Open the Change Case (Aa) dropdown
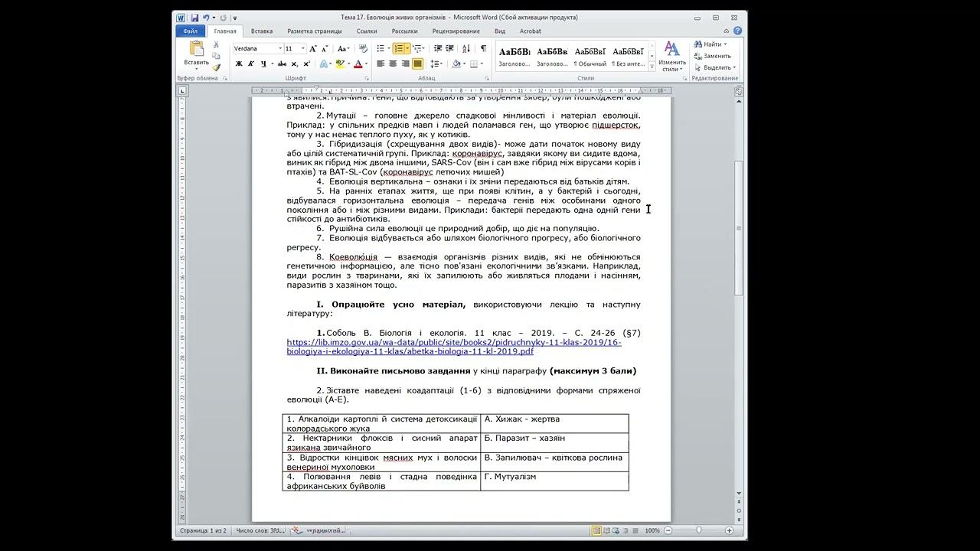The image size is (980, 551). (x=344, y=48)
